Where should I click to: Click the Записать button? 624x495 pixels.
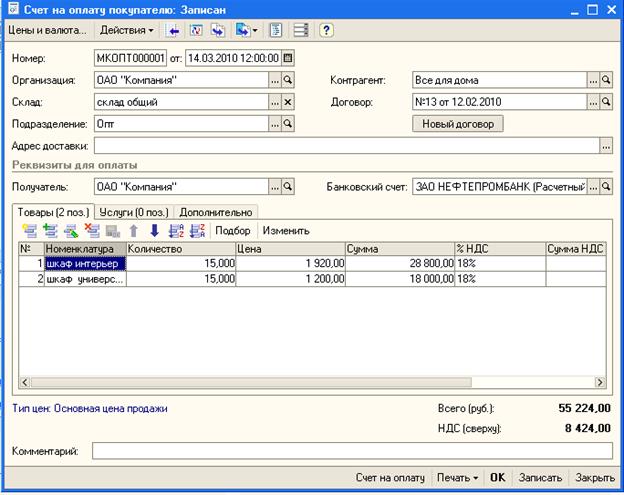pos(542,478)
